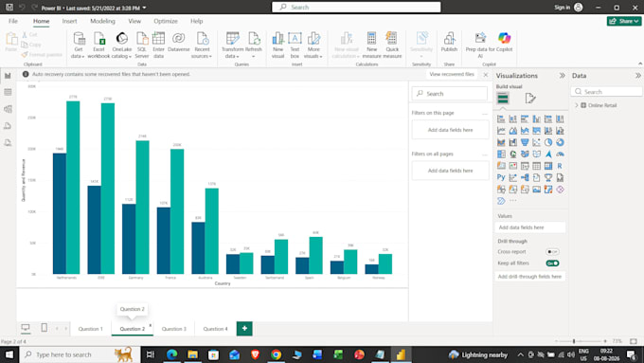Choose the Clustered column chart visual
644x363 pixels.
point(536,119)
